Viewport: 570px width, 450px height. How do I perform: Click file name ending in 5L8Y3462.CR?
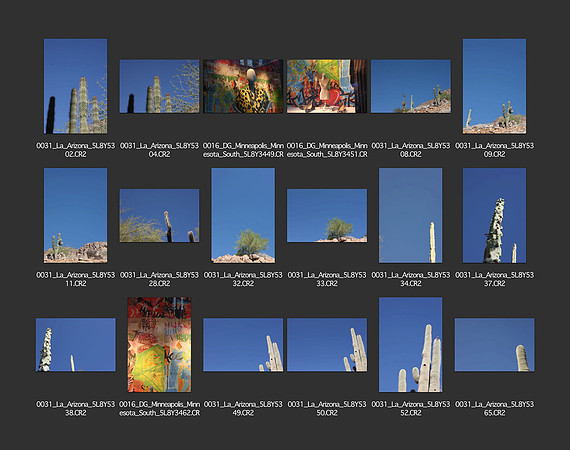pos(160,408)
